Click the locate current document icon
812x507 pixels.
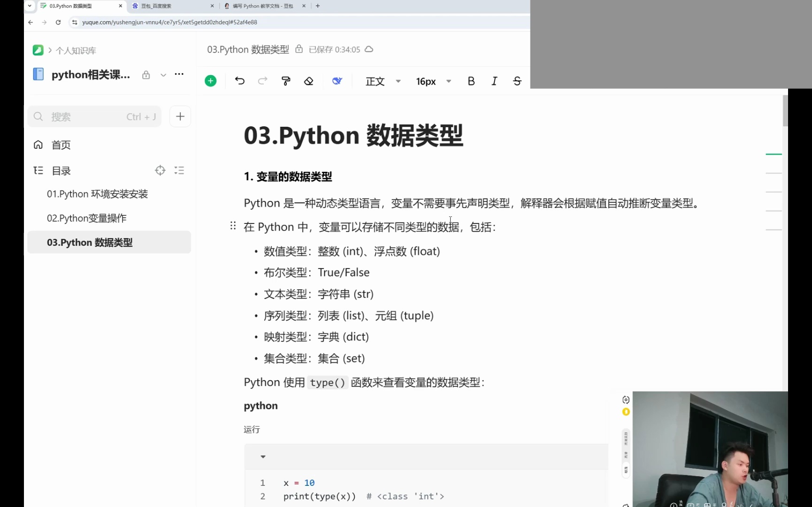pyautogui.click(x=161, y=170)
